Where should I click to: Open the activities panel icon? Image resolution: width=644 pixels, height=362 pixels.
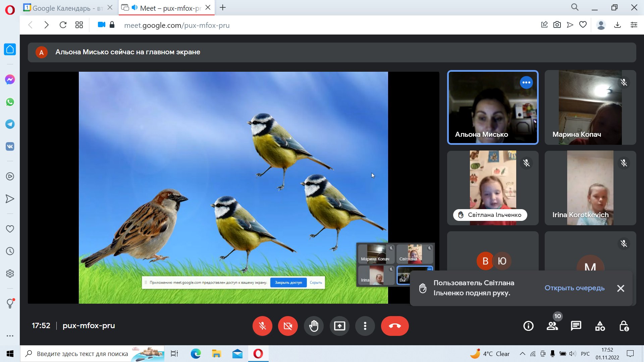pos(600,326)
